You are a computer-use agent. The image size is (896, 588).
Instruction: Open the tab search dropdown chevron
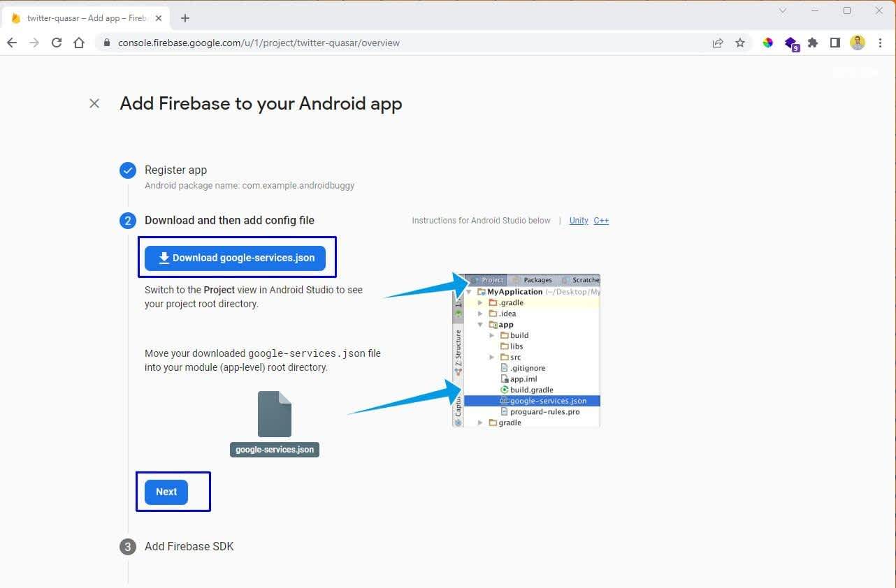tap(783, 10)
